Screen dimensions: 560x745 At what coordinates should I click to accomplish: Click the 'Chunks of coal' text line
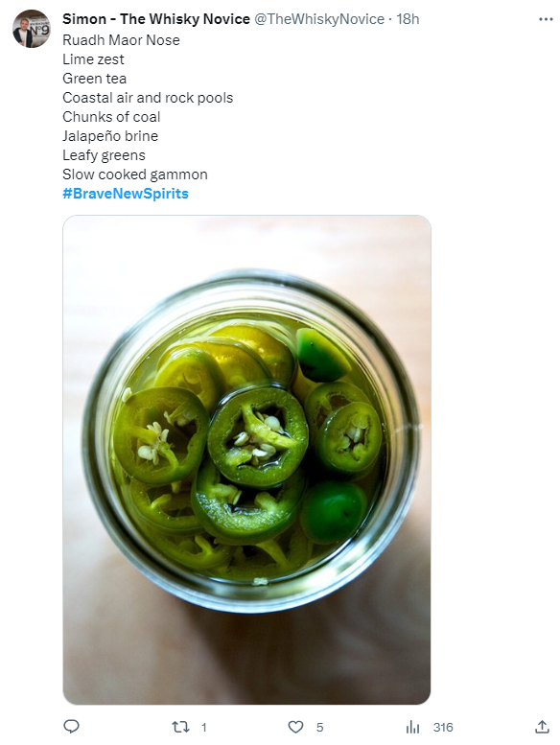tap(111, 117)
